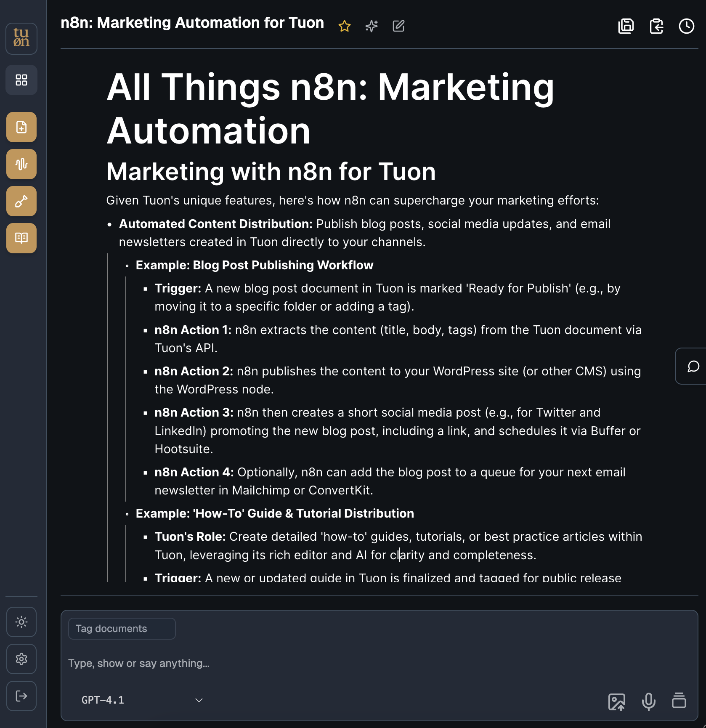Save the document using the floppy disk icon
706x728 pixels.
(x=626, y=26)
